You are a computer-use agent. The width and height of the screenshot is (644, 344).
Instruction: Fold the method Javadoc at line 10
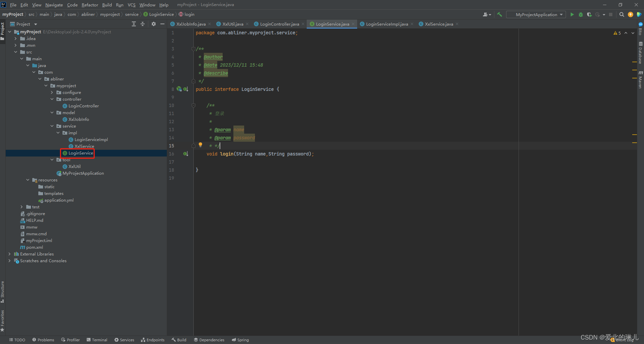click(x=193, y=105)
